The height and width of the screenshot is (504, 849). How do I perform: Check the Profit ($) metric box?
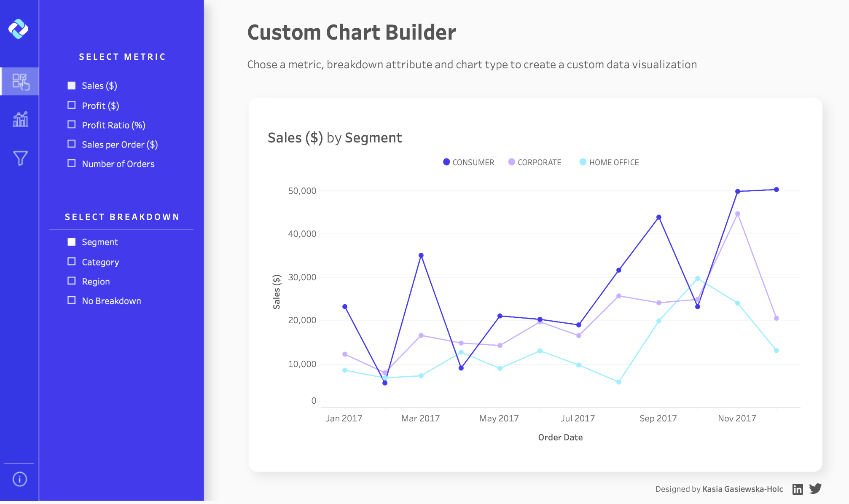point(72,105)
